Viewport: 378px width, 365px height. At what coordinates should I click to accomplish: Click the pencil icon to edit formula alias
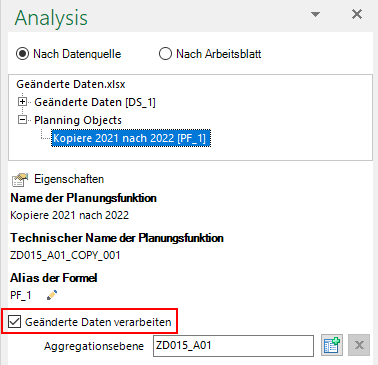(x=52, y=295)
